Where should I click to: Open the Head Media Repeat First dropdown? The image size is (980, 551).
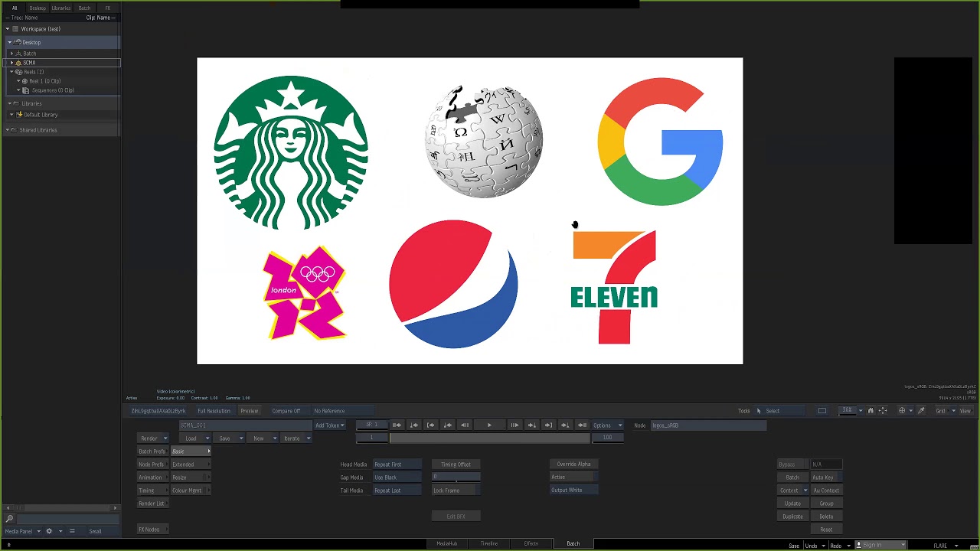tap(397, 465)
